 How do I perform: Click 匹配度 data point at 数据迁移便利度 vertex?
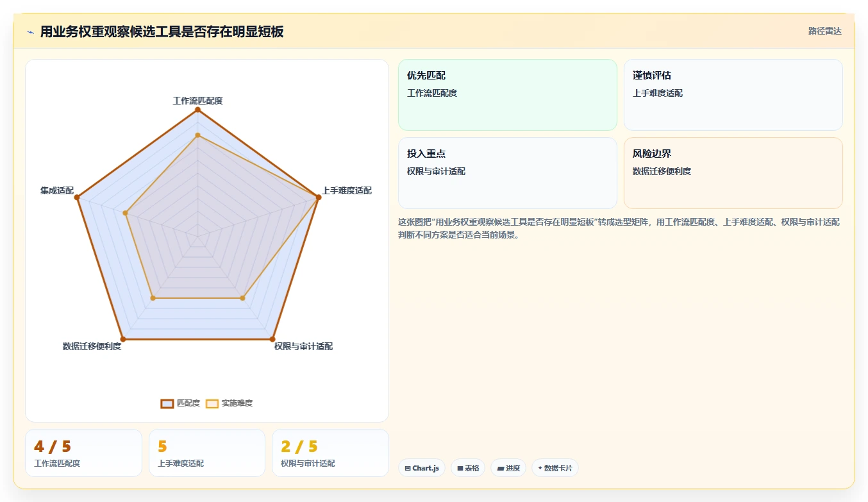[123, 339]
